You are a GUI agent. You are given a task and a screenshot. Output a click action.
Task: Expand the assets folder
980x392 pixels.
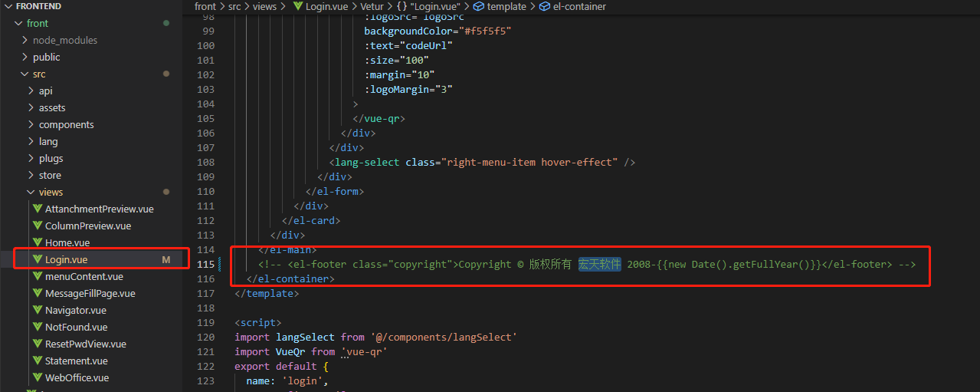pos(31,107)
